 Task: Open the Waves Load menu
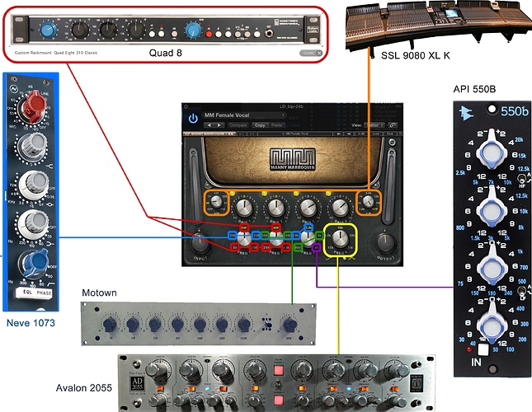[375, 133]
